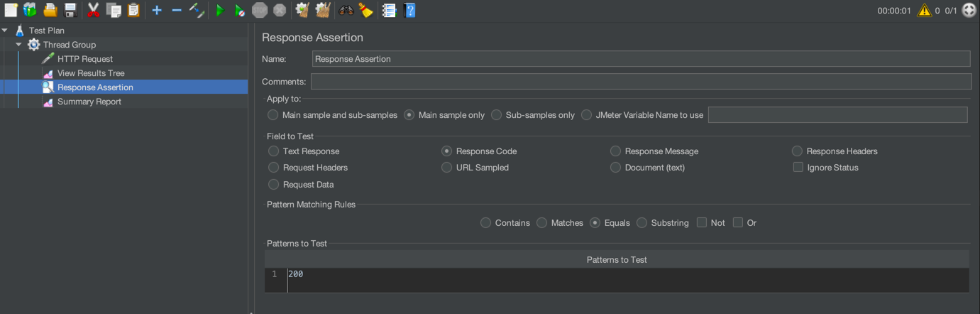Click the blue plus Add icon
The width and height of the screenshot is (980, 314).
157,10
